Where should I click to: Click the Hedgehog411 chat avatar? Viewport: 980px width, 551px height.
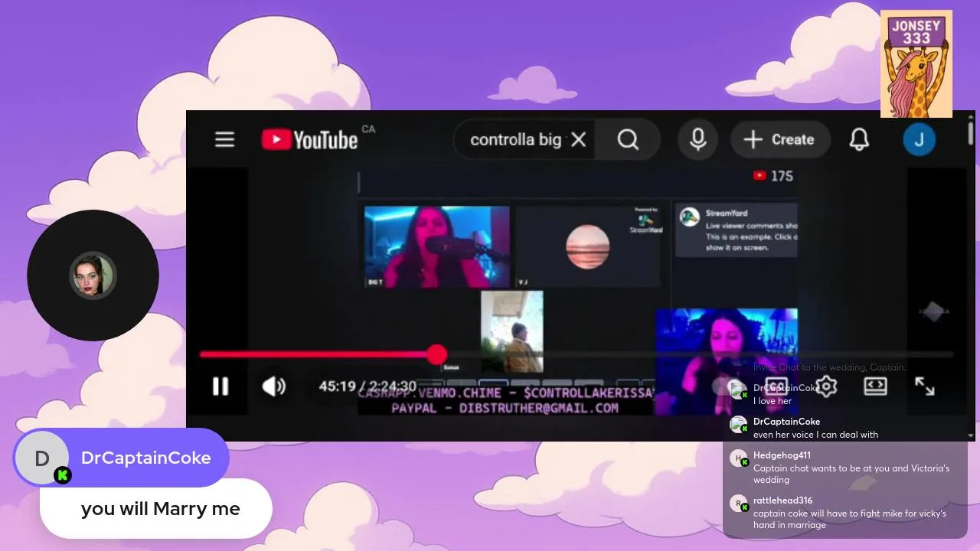point(738,458)
